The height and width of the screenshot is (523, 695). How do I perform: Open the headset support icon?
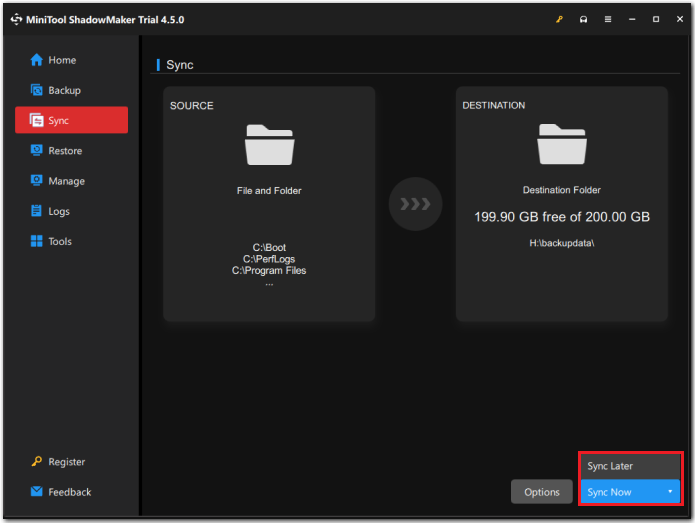pyautogui.click(x=583, y=20)
